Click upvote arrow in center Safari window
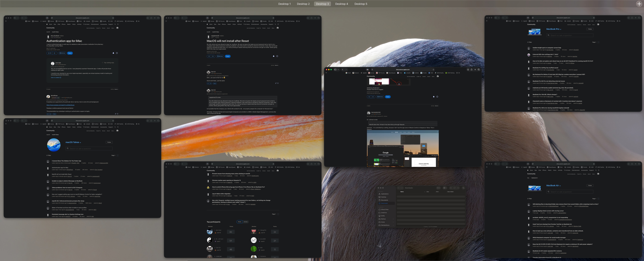The image size is (644, 261). point(369,97)
